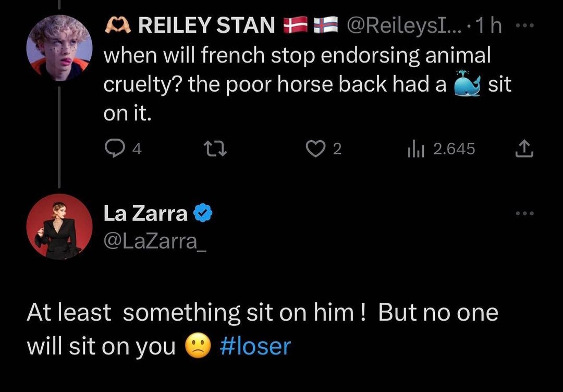Click the 2.645 view count number
The height and width of the screenshot is (392, 563).
point(454,150)
